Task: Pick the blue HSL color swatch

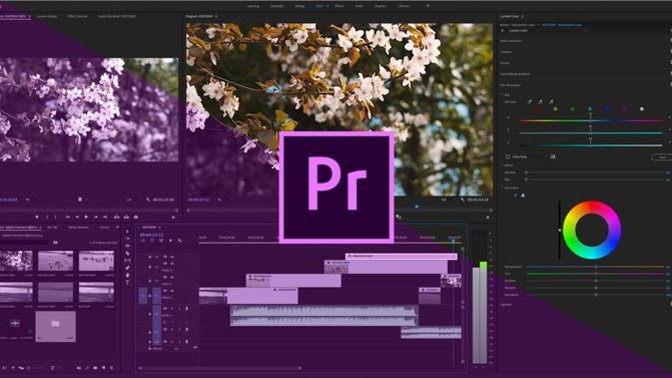Action: 607,109
